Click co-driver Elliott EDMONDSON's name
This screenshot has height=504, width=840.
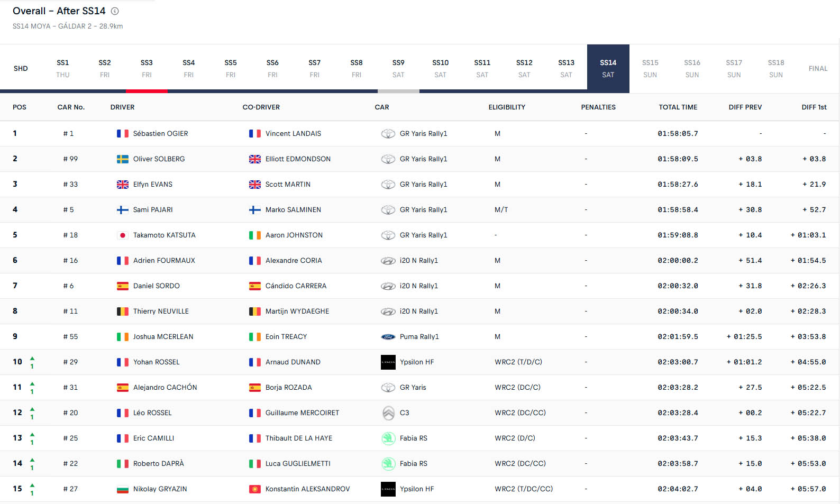point(298,159)
